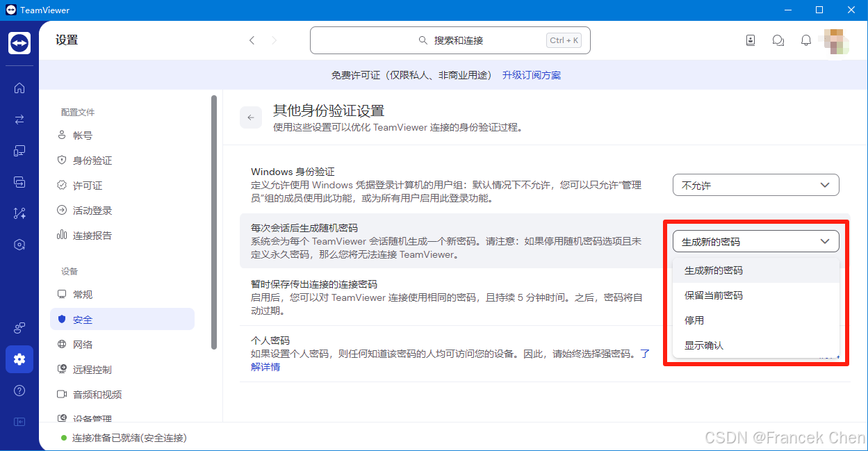Click the 搜索和连接 search box

(450, 40)
